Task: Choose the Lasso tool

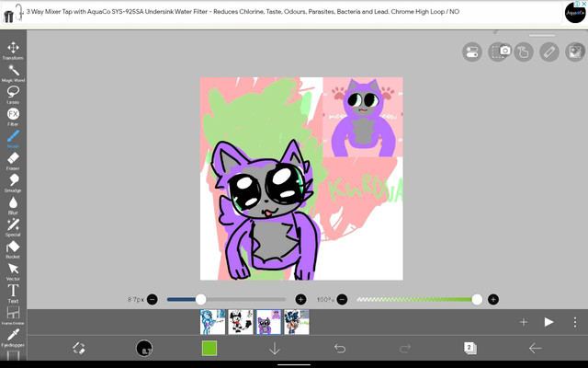Action: coord(13,93)
